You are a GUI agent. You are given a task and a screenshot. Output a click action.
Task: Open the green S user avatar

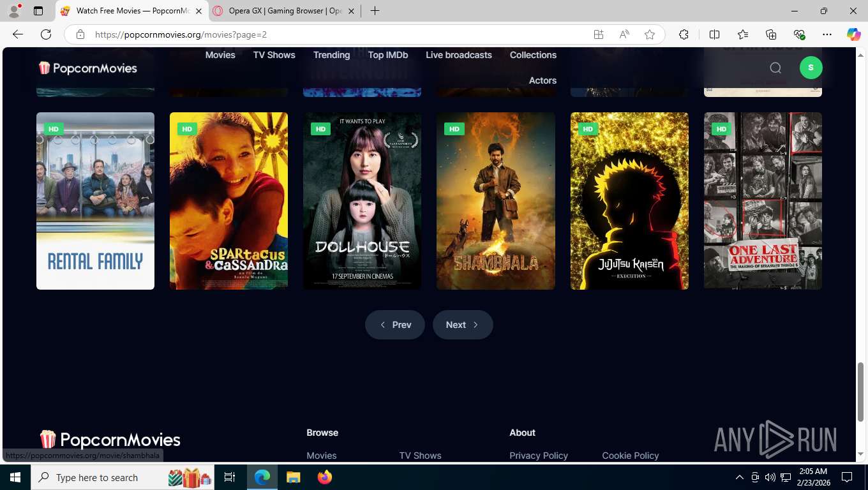811,68
